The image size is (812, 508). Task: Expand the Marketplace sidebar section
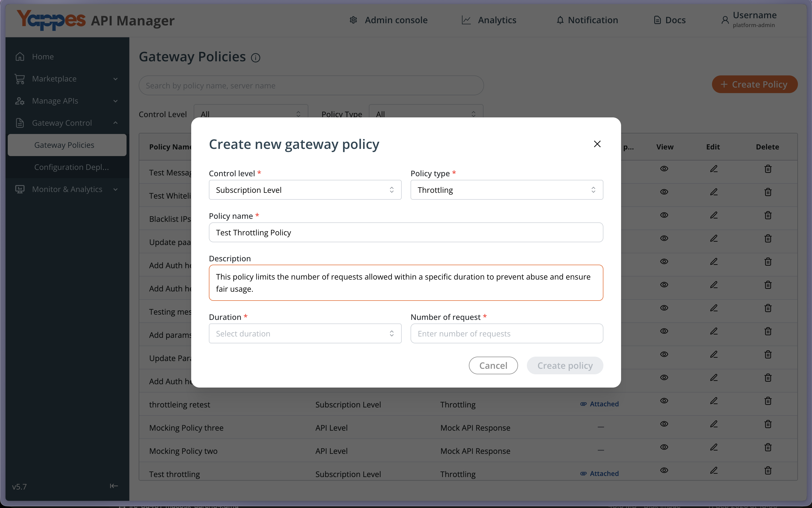point(67,79)
